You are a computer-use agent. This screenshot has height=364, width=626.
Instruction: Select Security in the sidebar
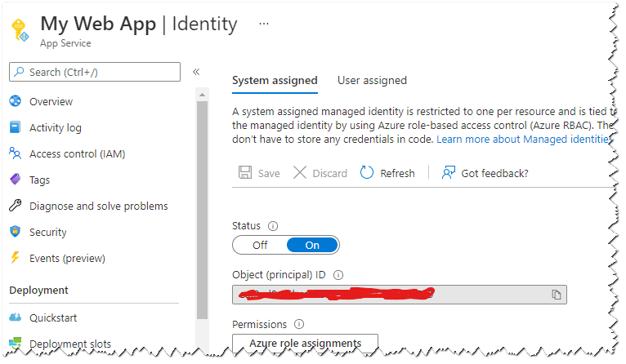point(48,233)
